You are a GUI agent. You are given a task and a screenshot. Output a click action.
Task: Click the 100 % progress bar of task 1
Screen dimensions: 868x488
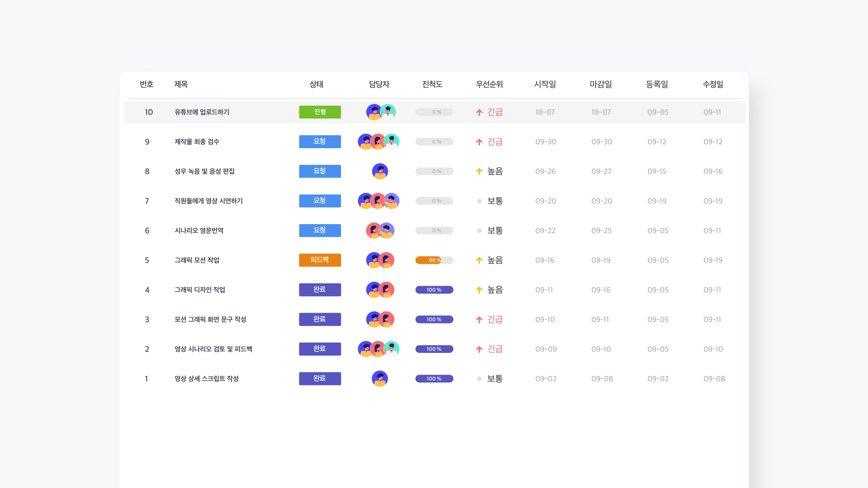[x=434, y=379]
